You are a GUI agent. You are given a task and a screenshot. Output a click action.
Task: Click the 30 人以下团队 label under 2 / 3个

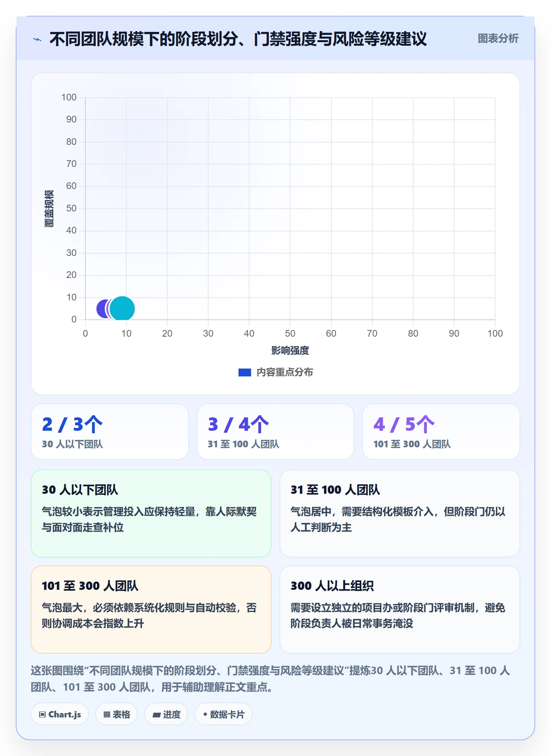click(x=72, y=444)
